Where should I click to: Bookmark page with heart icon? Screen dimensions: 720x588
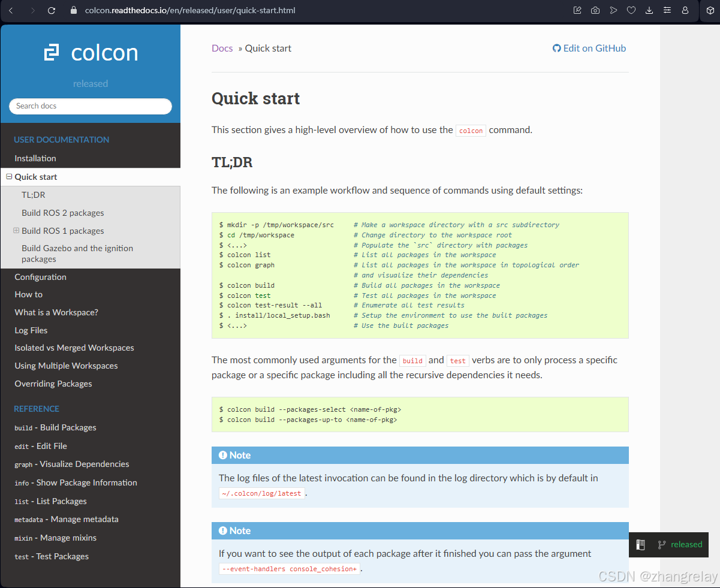click(x=631, y=10)
